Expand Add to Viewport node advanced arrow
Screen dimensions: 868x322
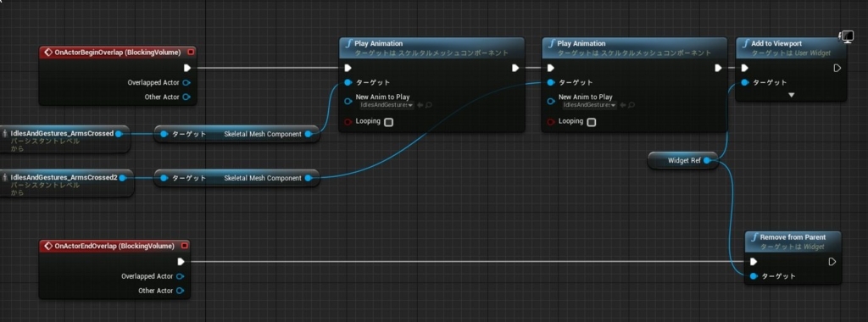click(x=791, y=95)
